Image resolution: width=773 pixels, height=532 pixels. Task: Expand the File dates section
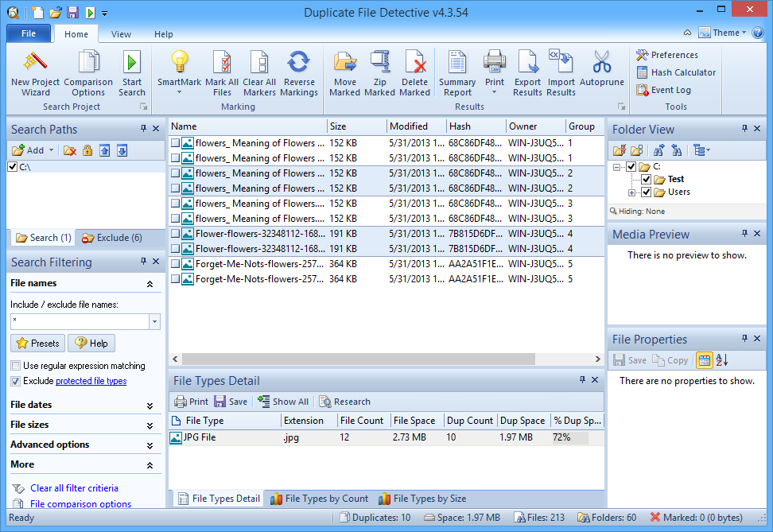pyautogui.click(x=150, y=406)
